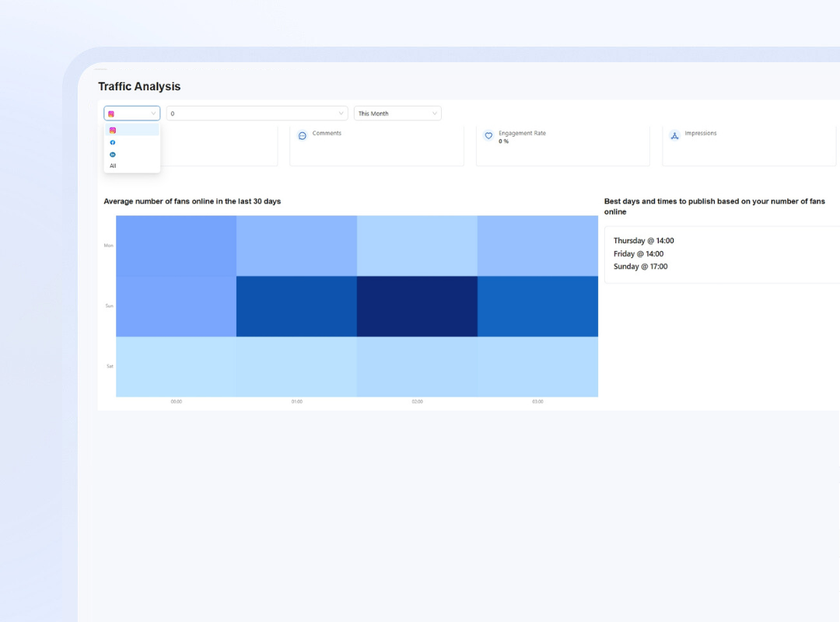Click the Sat axis label on heatmap
Image resolution: width=840 pixels, height=622 pixels.
click(x=110, y=366)
